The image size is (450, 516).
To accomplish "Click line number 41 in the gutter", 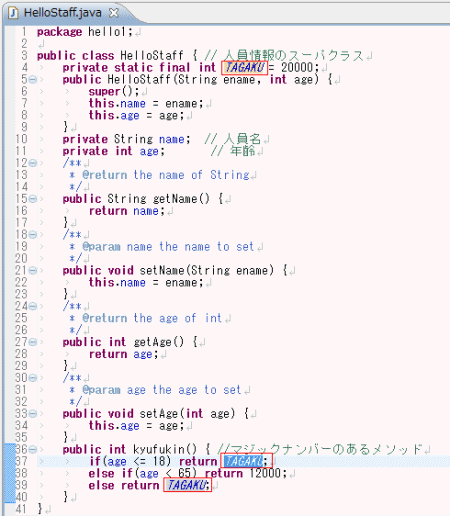I will pos(21,509).
